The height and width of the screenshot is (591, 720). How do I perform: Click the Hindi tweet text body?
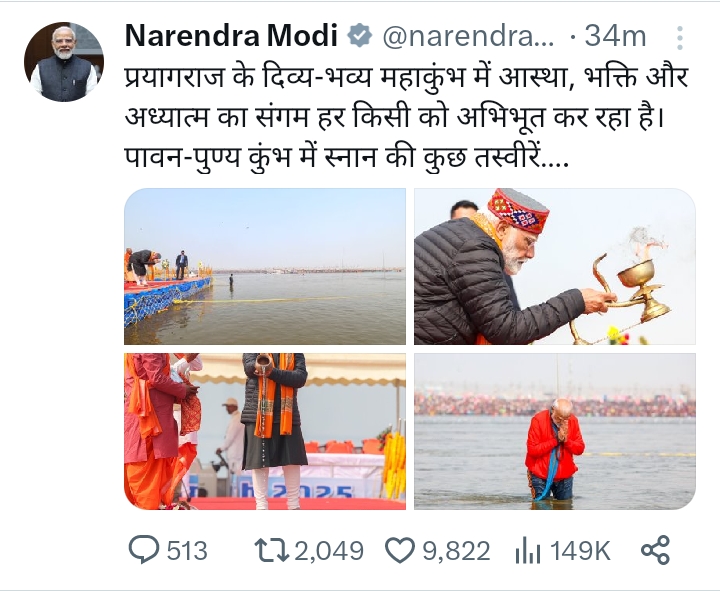[x=406, y=118]
